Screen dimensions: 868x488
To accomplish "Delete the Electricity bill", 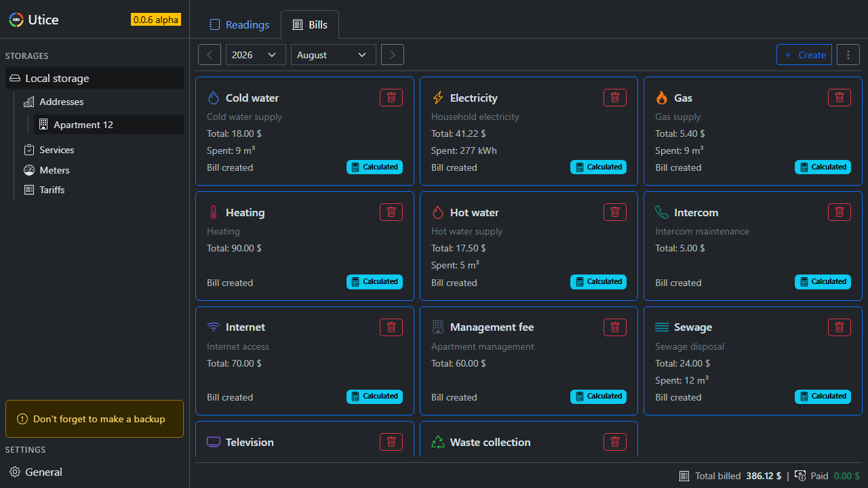I will click(x=615, y=98).
